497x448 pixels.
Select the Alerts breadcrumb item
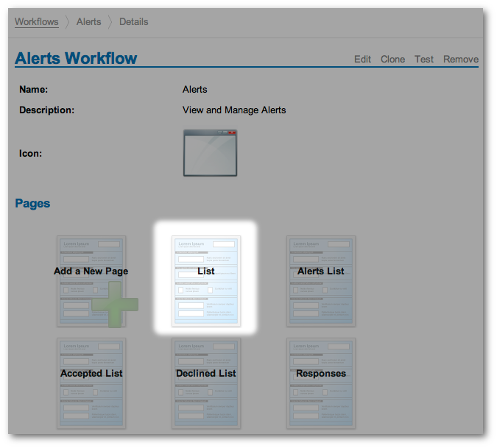pos(89,22)
